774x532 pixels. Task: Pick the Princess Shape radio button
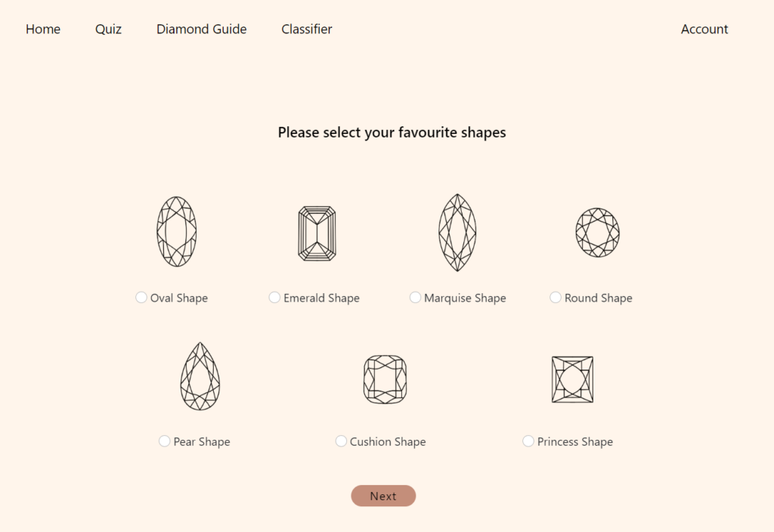point(528,441)
